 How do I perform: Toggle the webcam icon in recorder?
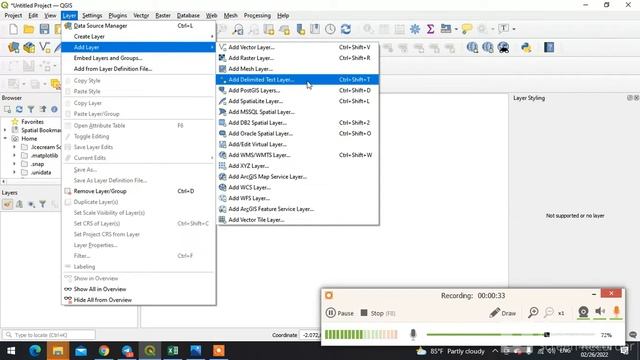pyautogui.click(x=583, y=312)
